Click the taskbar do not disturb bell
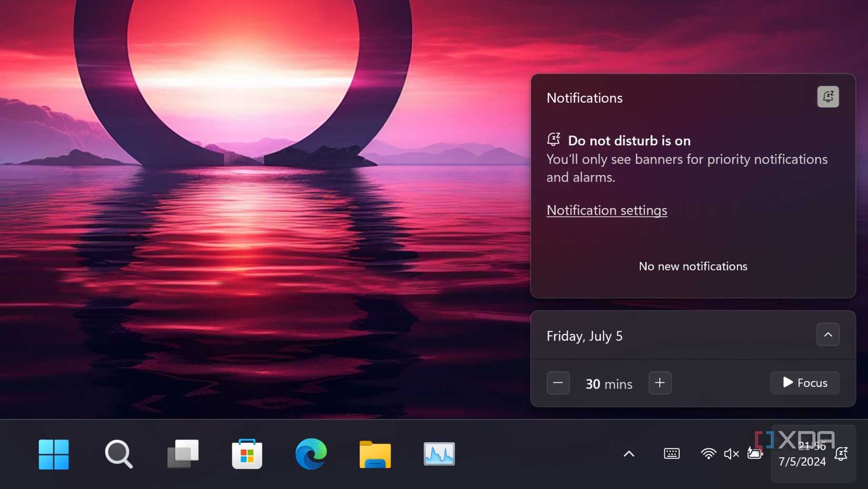Image resolution: width=868 pixels, height=489 pixels. (x=841, y=454)
